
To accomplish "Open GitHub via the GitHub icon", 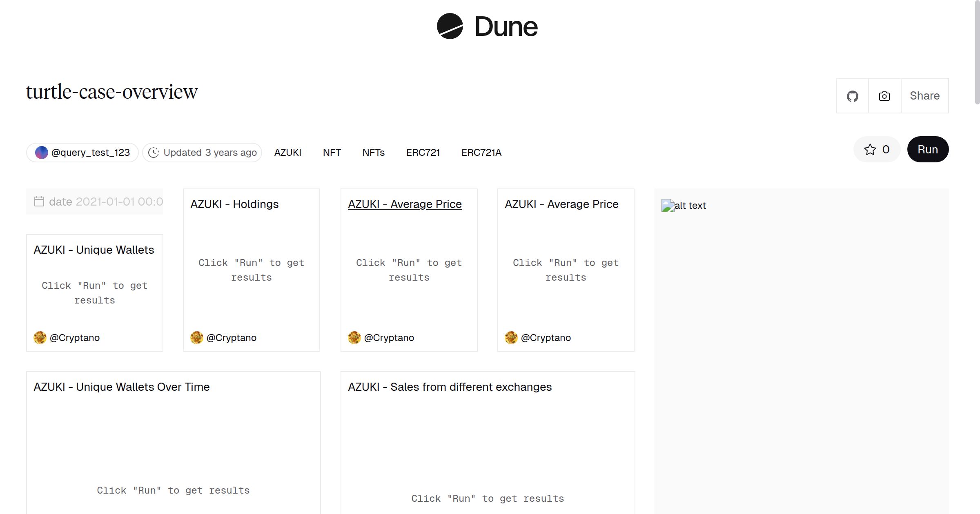I will pos(853,95).
